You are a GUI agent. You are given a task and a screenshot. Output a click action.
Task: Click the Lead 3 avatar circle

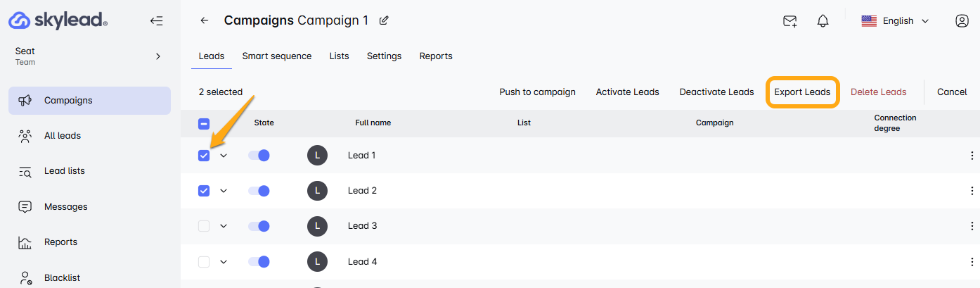click(318, 226)
